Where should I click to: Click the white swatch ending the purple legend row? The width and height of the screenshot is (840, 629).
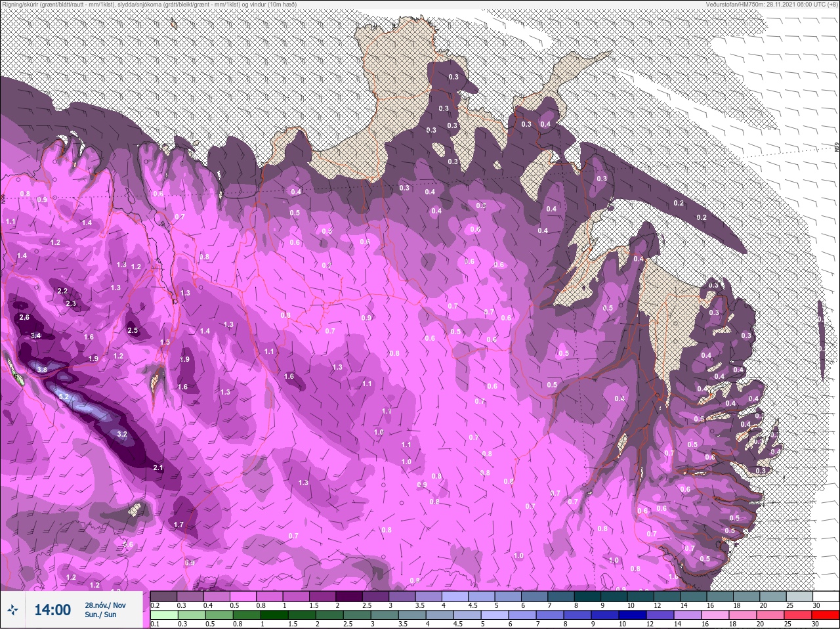coord(826,596)
